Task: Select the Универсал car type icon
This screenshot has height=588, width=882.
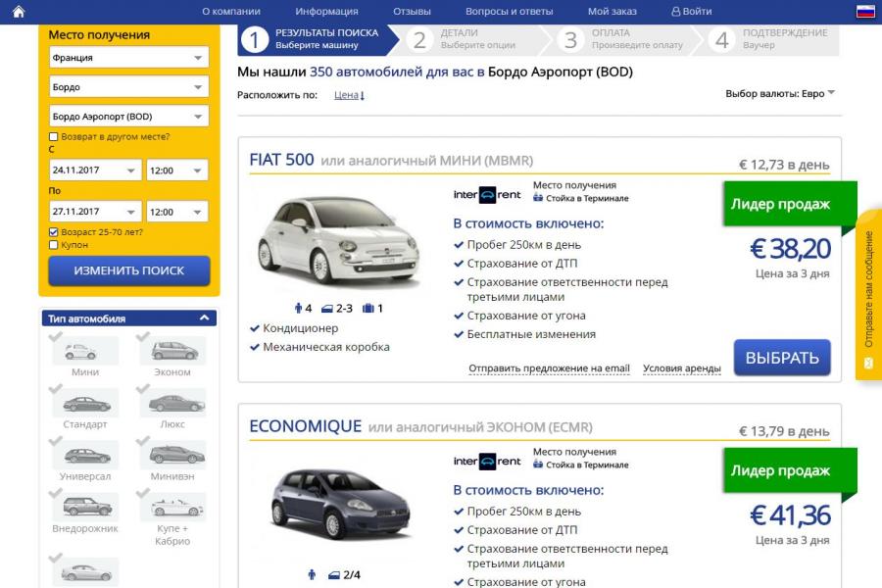Action: (85, 455)
